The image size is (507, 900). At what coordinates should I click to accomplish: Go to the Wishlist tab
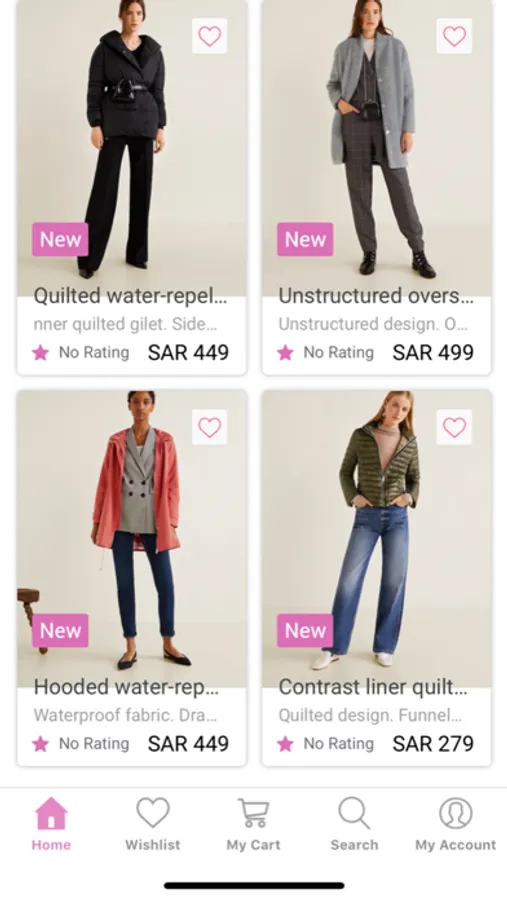153,824
